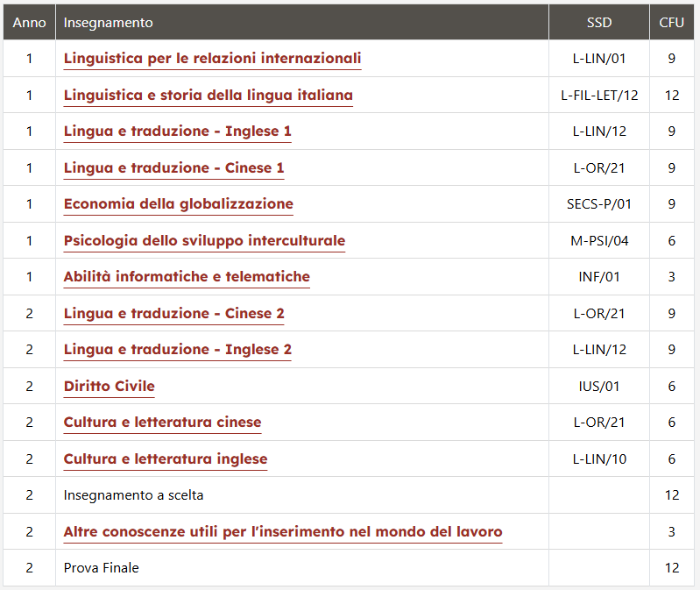The width and height of the screenshot is (700, 590).
Task: Select the Prova Finale row text
Action: tap(102, 568)
